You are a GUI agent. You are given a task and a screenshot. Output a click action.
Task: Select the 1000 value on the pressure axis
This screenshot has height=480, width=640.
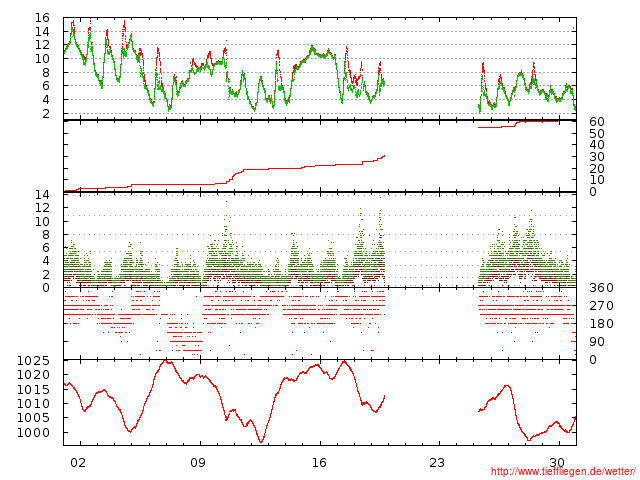(x=33, y=432)
